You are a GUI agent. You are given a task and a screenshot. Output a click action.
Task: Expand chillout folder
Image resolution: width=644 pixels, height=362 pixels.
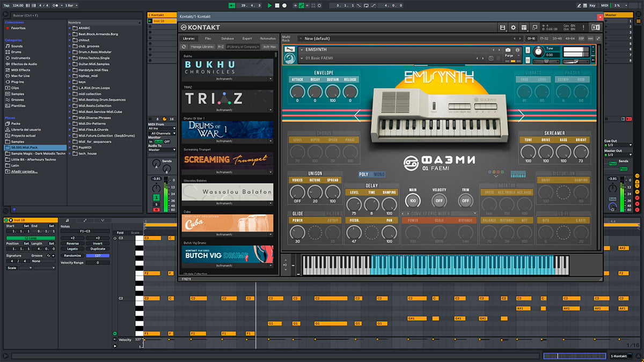(70, 40)
